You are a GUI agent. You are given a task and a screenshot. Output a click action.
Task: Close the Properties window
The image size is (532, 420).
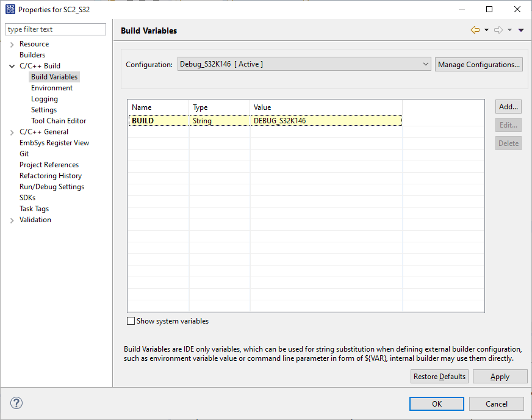(517, 9)
